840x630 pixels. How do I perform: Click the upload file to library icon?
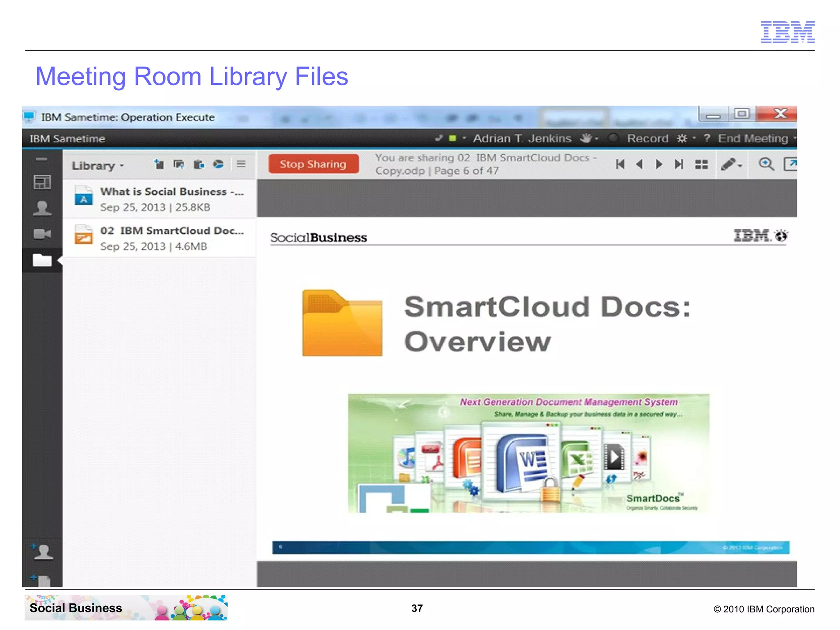(159, 164)
